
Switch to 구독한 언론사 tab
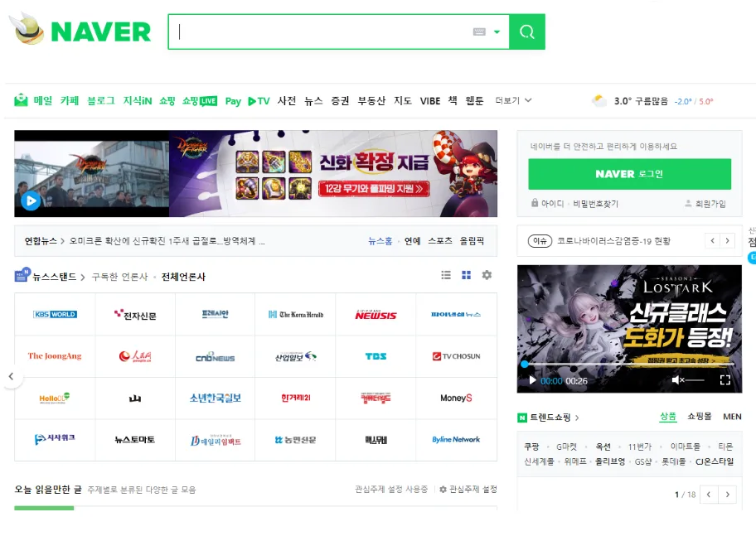point(119,277)
